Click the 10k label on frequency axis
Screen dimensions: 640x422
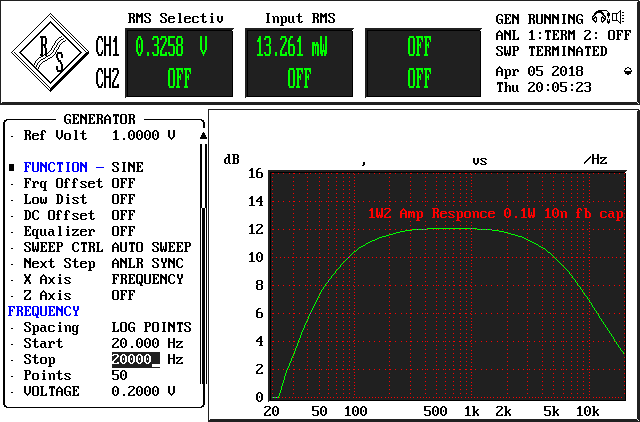[x=587, y=411]
